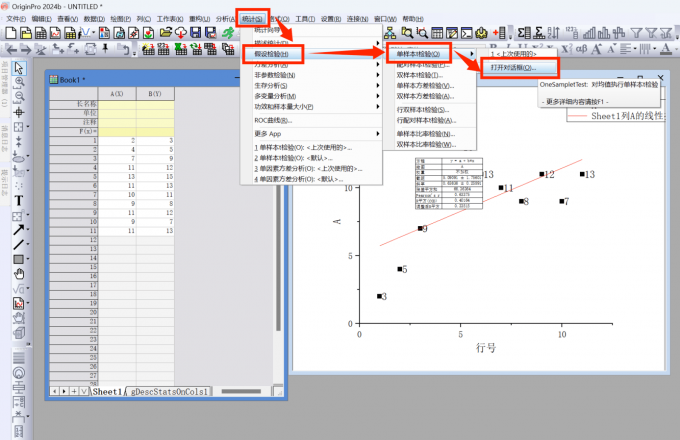The width and height of the screenshot is (680, 440).
Task: Click the fit results table in the graph
Action: tap(448, 183)
